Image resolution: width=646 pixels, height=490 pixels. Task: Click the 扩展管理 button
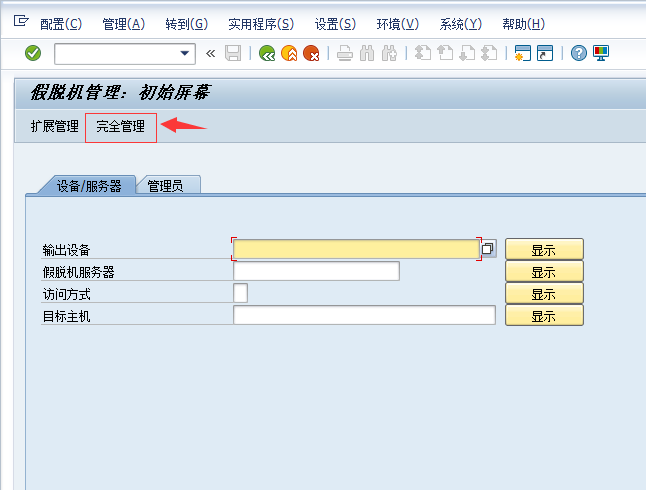pyautogui.click(x=54, y=127)
